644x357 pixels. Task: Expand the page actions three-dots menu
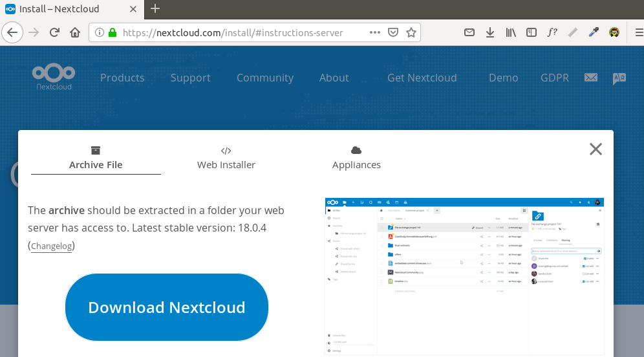[x=375, y=32]
